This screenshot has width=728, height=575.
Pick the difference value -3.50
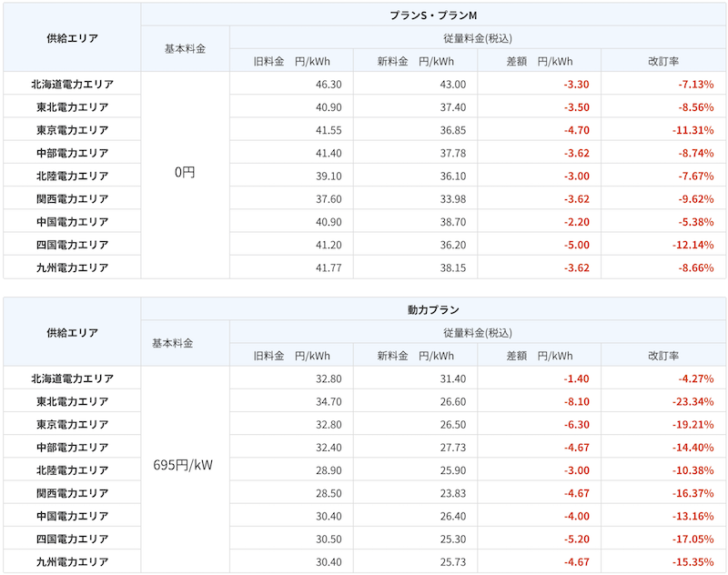577,107
